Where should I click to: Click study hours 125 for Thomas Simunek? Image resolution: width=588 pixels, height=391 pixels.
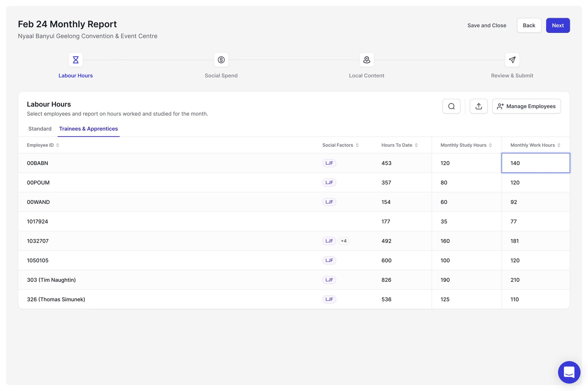click(466, 299)
